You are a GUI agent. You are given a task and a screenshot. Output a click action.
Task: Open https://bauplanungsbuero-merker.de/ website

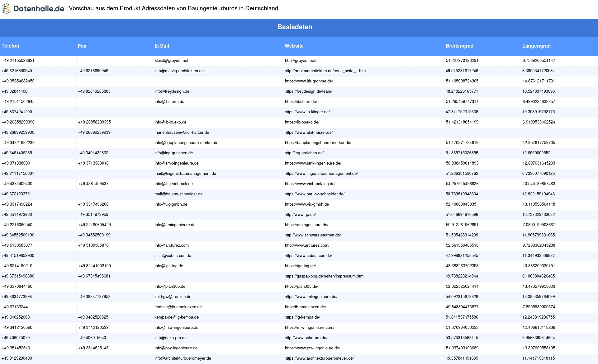[318, 143]
